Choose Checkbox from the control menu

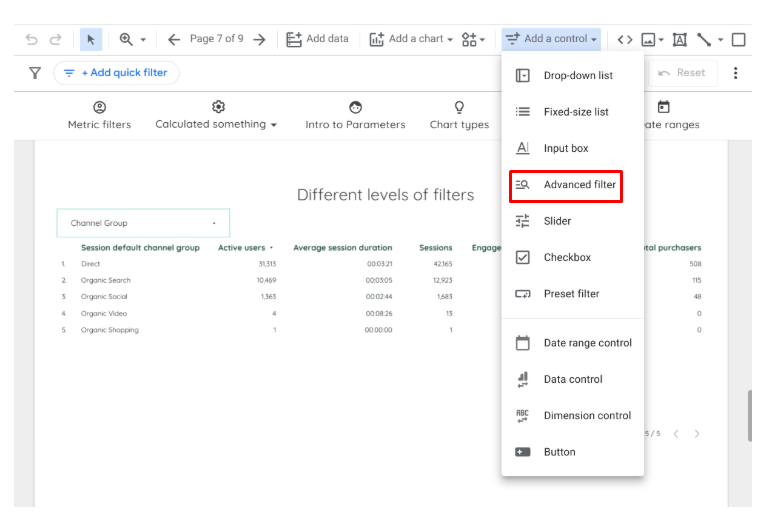pos(567,257)
